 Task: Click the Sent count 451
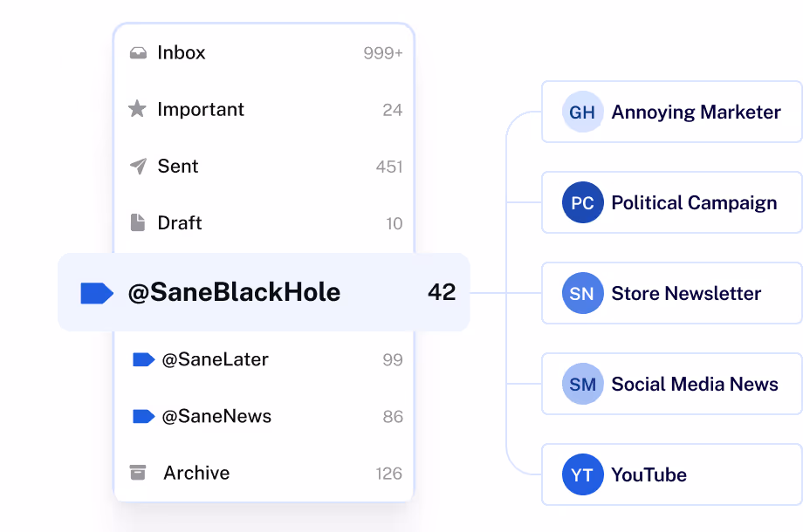pyautogui.click(x=389, y=167)
